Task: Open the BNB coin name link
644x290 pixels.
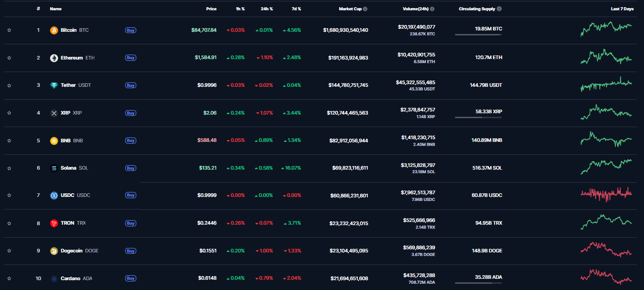Action: pos(66,141)
